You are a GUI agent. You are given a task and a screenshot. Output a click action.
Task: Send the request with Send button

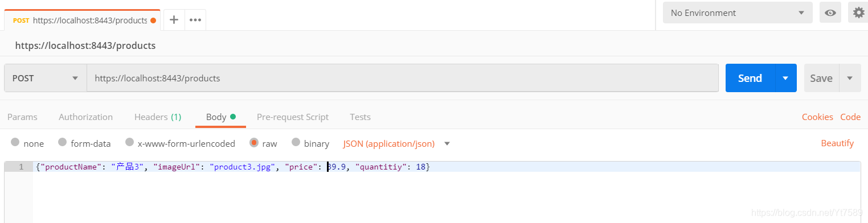(x=750, y=78)
